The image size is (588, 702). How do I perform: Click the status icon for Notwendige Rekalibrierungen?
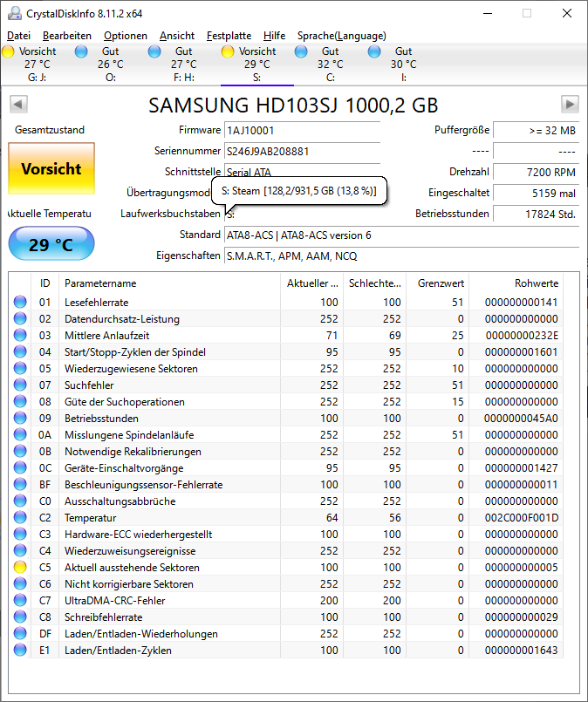coord(20,452)
